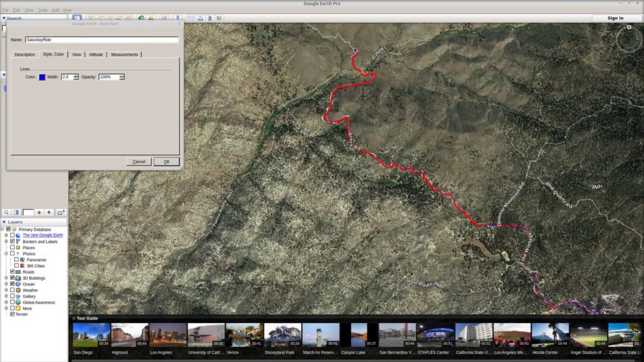Screen dimensions: 644x362
Task: Click the Record a Tour toolbar icon
Action: pos(129,18)
